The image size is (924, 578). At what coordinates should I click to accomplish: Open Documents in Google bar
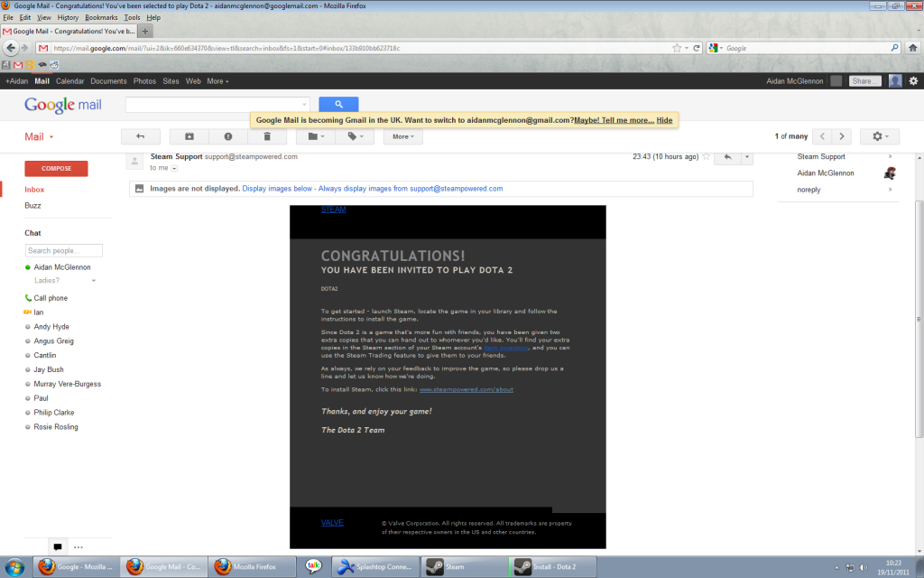[x=108, y=81]
